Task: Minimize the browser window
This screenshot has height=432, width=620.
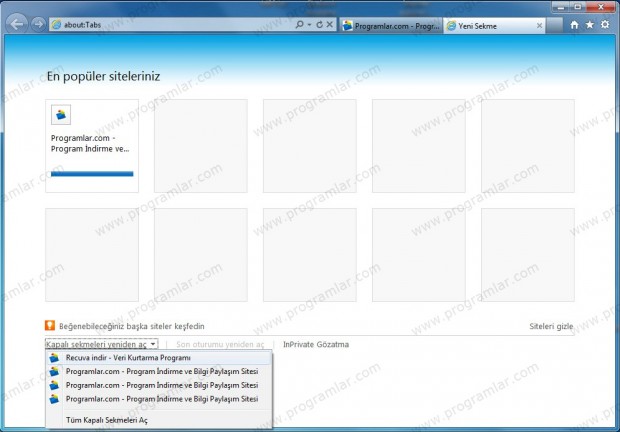Action: [x=561, y=7]
